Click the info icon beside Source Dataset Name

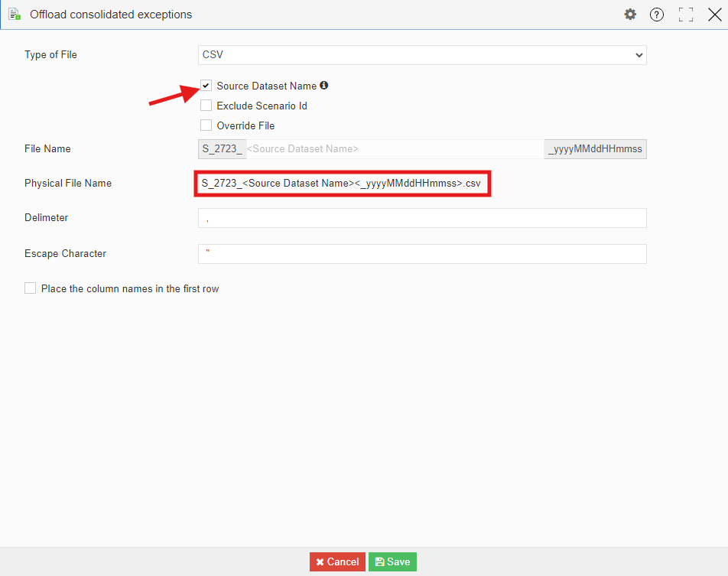324,86
